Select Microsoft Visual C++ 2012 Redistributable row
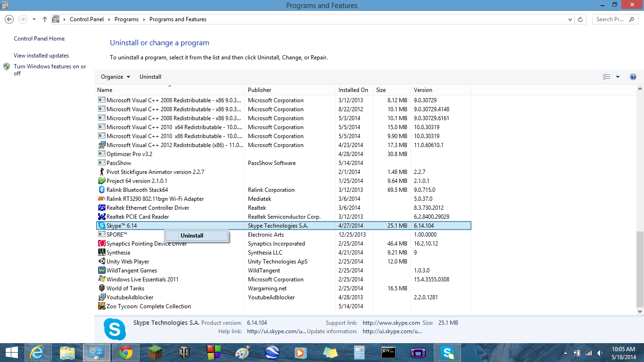Viewport: 644px width, 362px height. click(x=283, y=145)
